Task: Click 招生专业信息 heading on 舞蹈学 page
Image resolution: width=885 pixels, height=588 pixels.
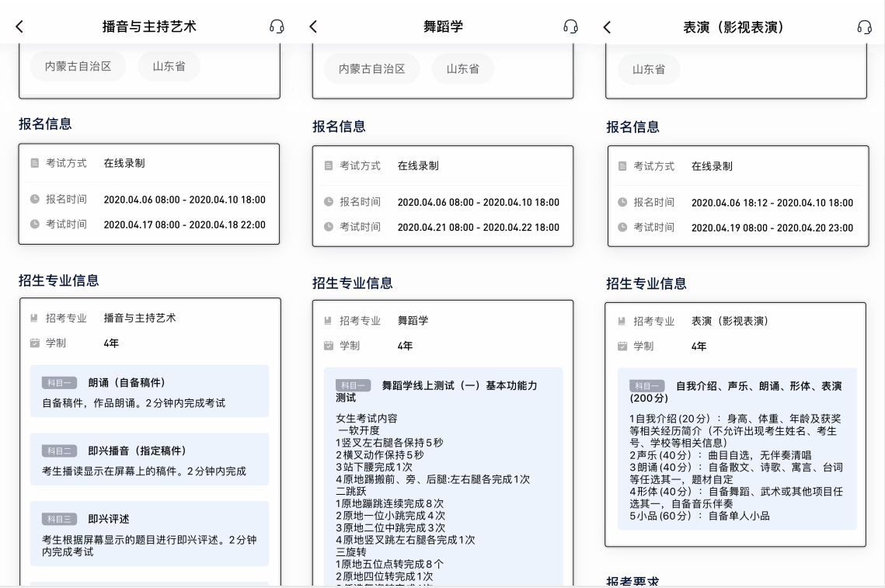Action: click(x=353, y=283)
